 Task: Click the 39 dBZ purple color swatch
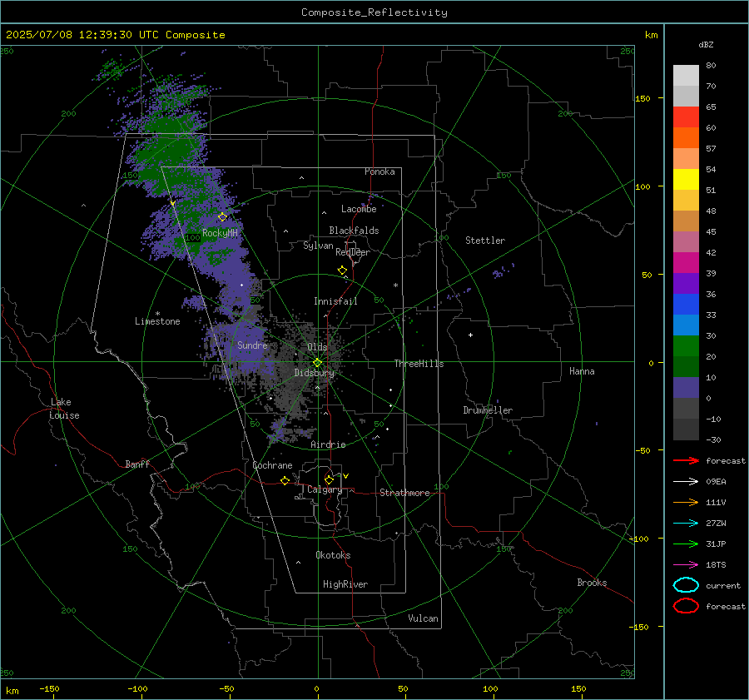(686, 284)
